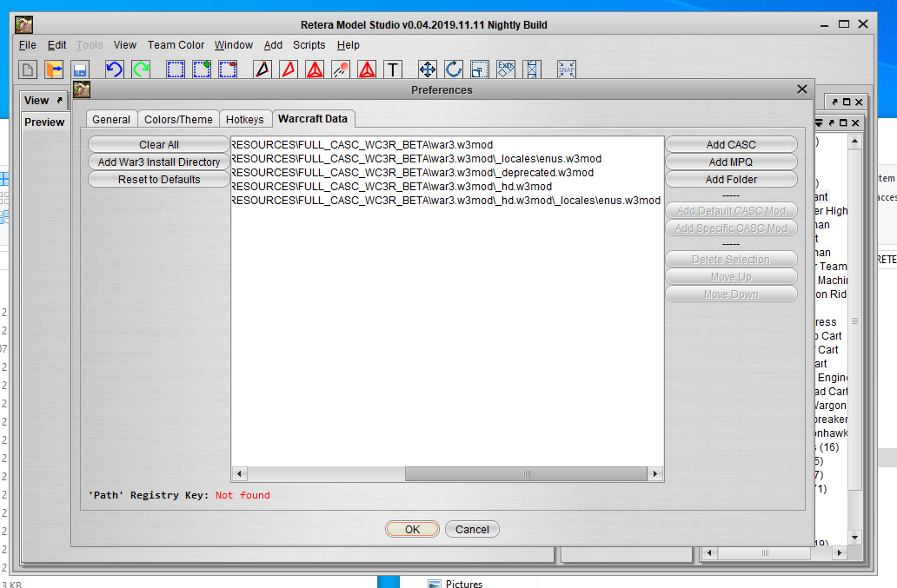Select the face selection mode red triangle icon
This screenshot has height=588, width=897.
point(289,69)
